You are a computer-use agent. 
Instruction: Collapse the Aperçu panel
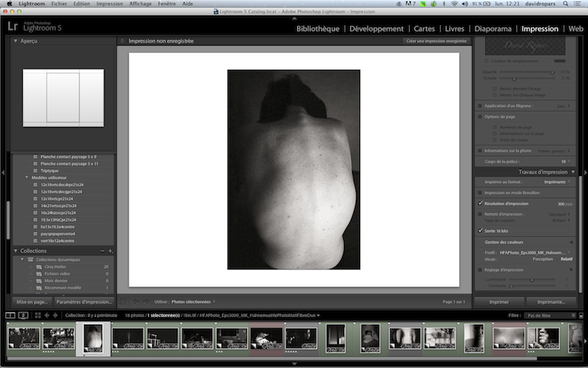16,41
